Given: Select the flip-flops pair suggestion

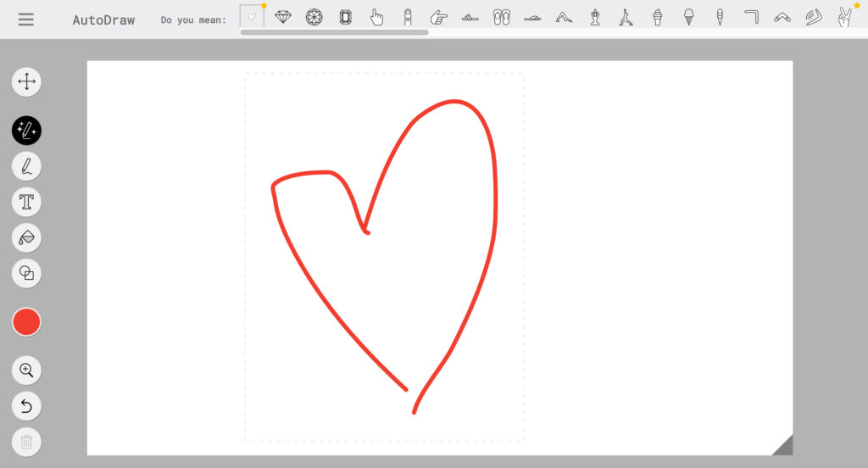Looking at the screenshot, I should [x=502, y=17].
